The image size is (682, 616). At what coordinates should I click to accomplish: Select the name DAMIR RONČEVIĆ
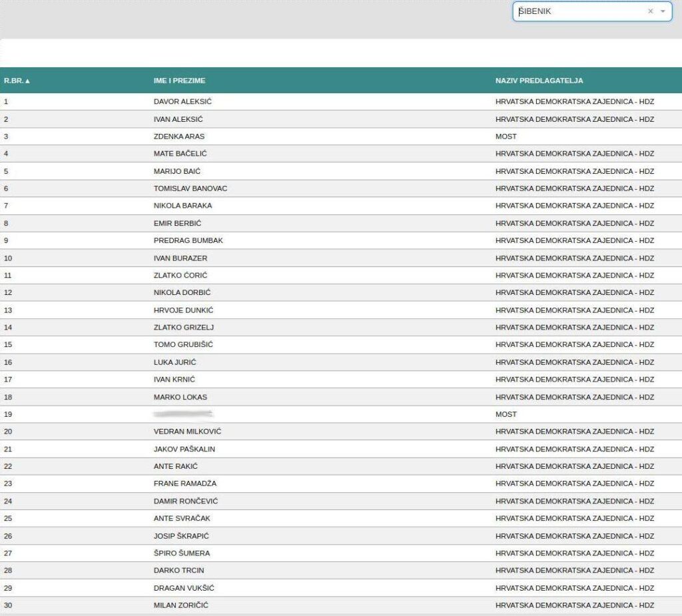tap(186, 501)
